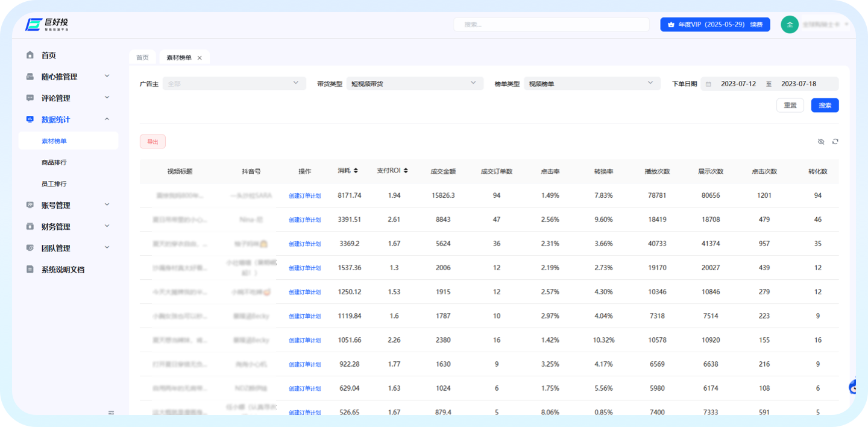Click the 评论管理 speech-bubble icon
Viewport: 868px width, 427px height.
coord(30,98)
